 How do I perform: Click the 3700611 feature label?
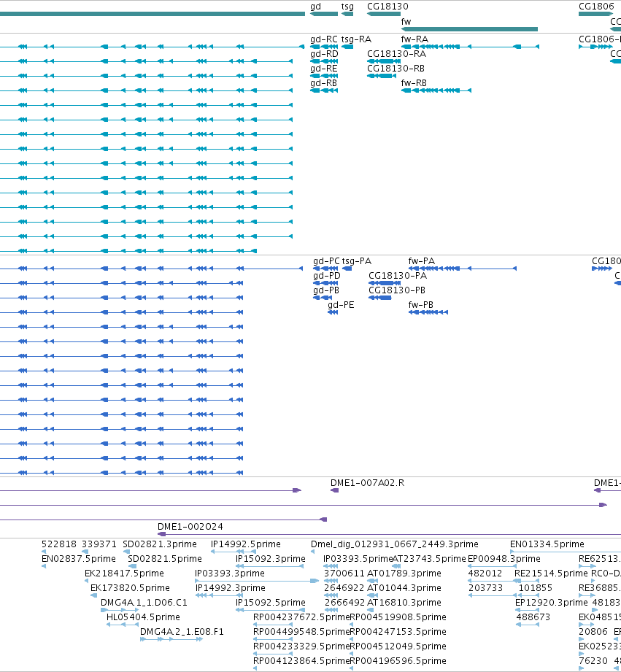[x=344, y=573]
